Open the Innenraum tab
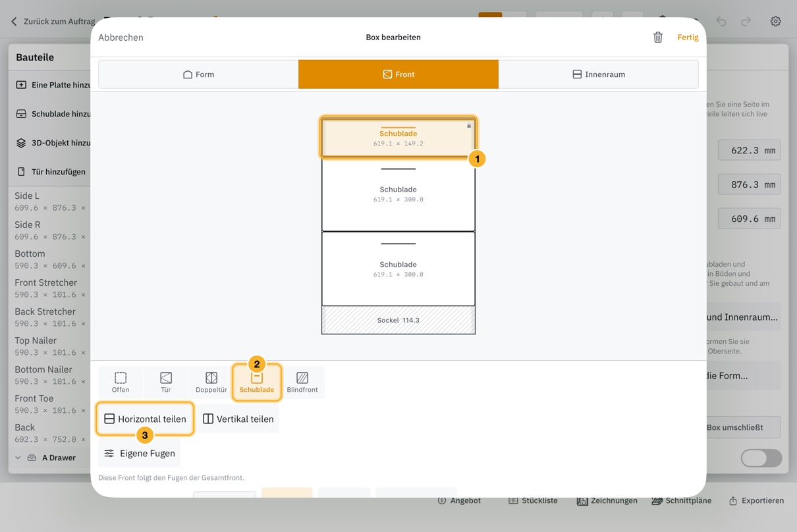This screenshot has width=797, height=532. coord(598,74)
